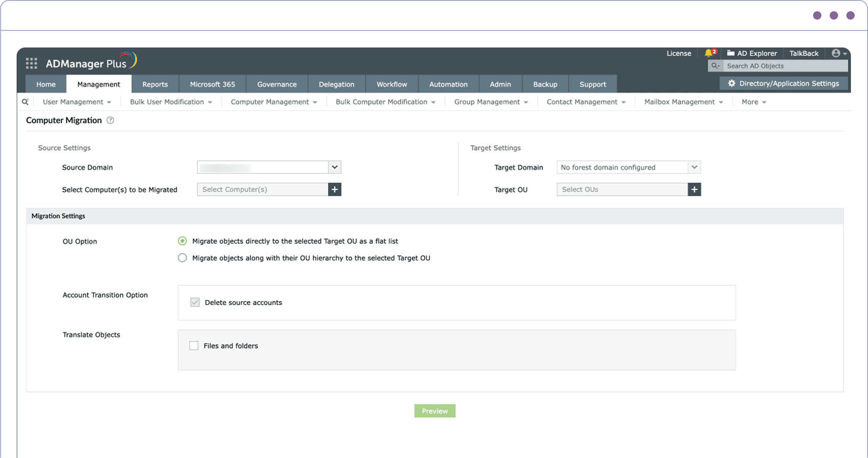
Task: Toggle Delete source accounts checkbox
Action: coord(195,303)
